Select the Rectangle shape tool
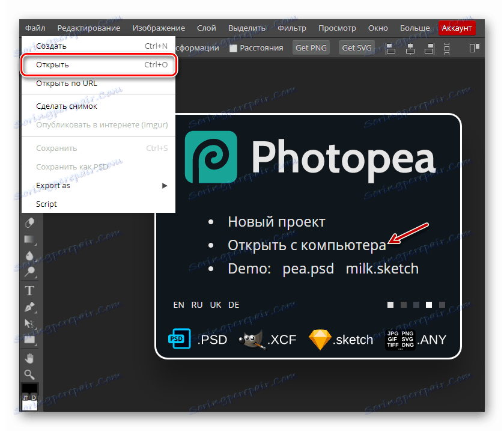Screen dimensions: 504x431 click(x=29, y=340)
